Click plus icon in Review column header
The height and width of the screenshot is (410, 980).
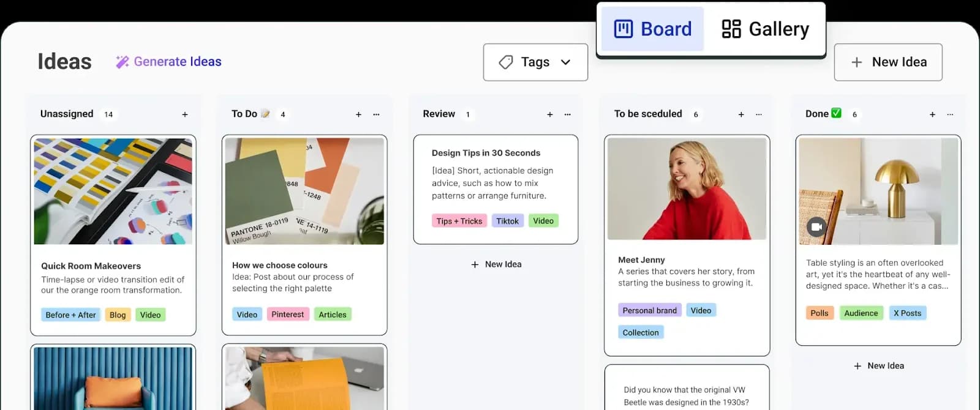549,114
